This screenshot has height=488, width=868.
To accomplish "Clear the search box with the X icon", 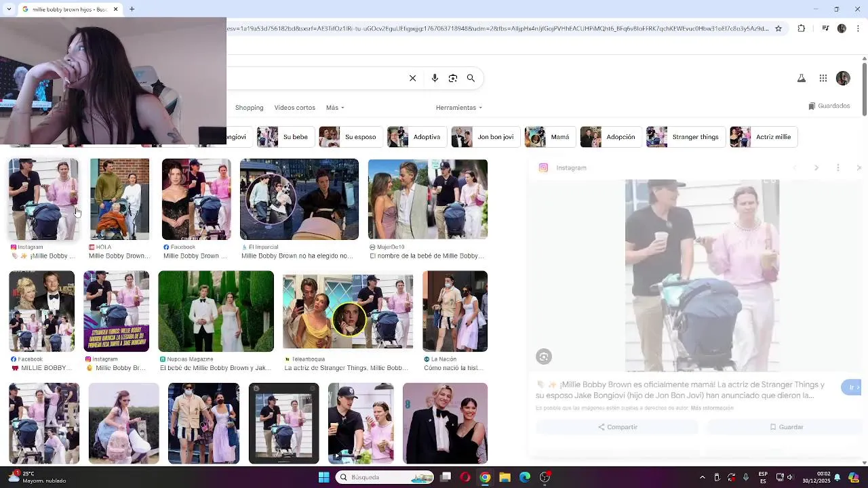I will [x=412, y=78].
